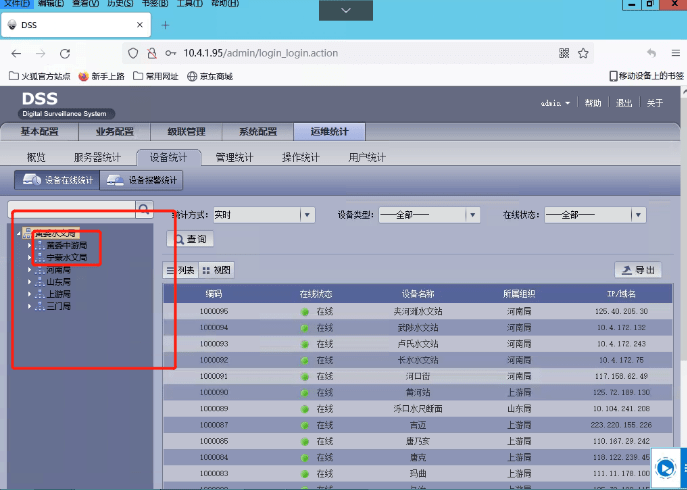Open the 在线状态 dropdown
Screen dimensions: 687x490
click(637, 214)
